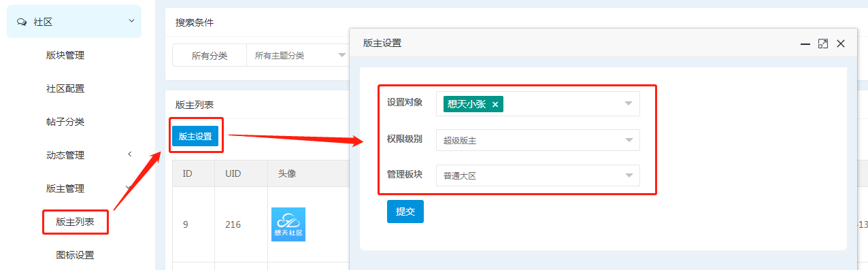This screenshot has height=270, width=868.
Task: Click the 版主设置 blue button
Action: coord(195,136)
